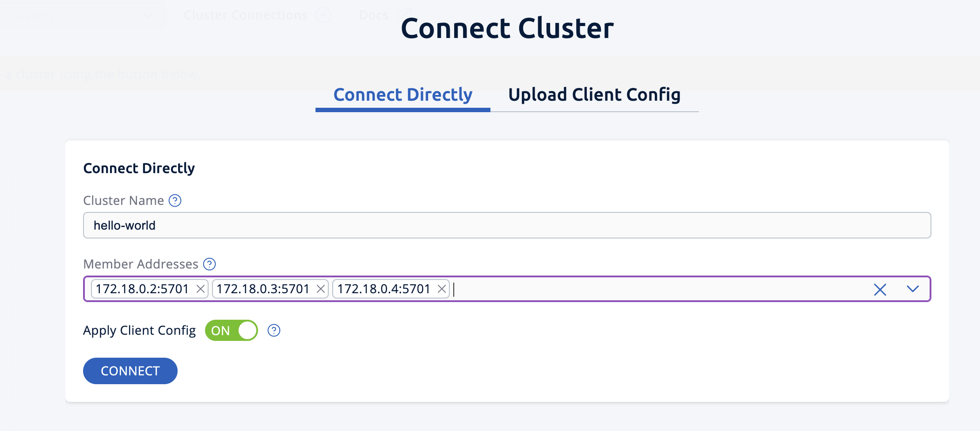Select the 172.18.0.4:5701 address chip

point(384,289)
